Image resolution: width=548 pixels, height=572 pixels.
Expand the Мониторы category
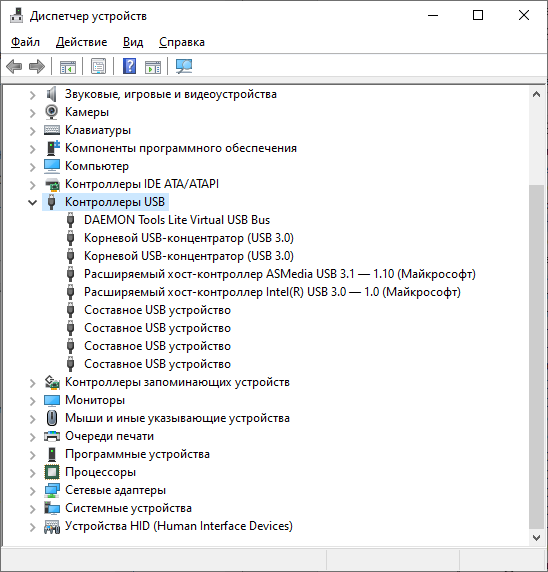[32, 401]
